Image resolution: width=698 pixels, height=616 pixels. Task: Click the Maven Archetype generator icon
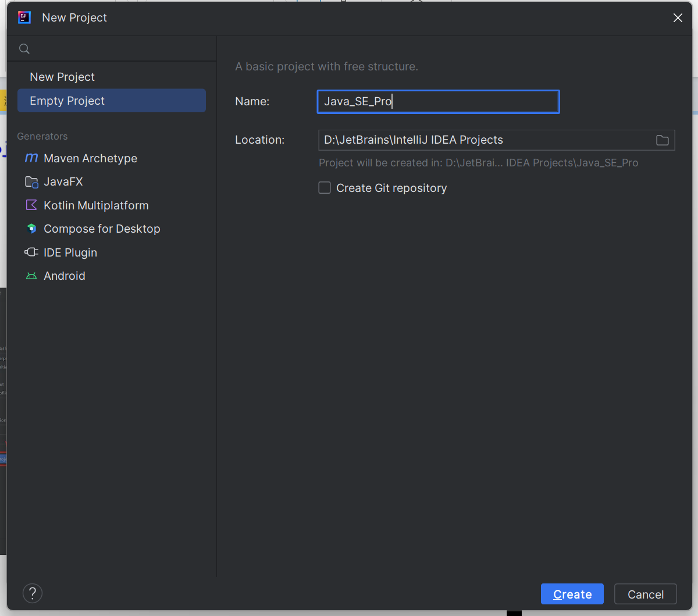point(31,158)
